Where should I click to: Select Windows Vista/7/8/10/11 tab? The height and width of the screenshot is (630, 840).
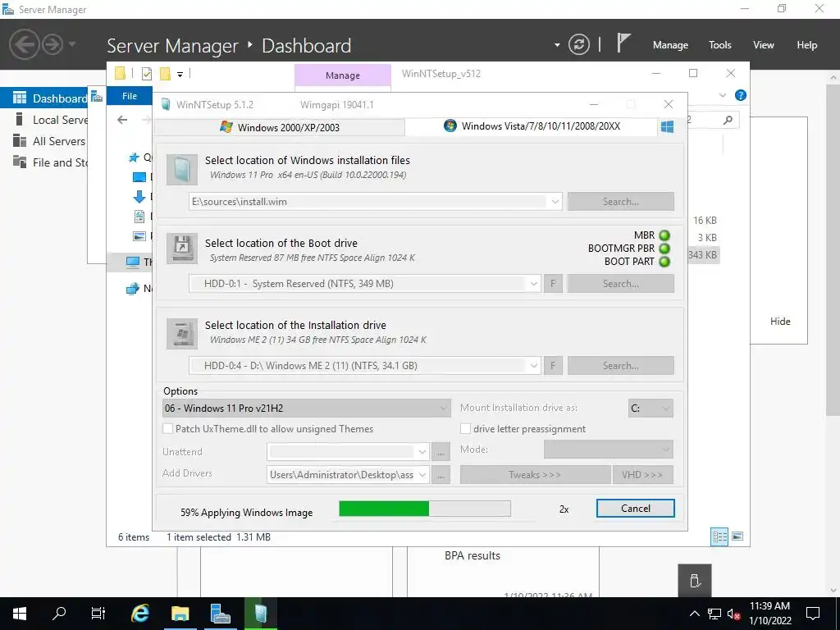point(532,126)
